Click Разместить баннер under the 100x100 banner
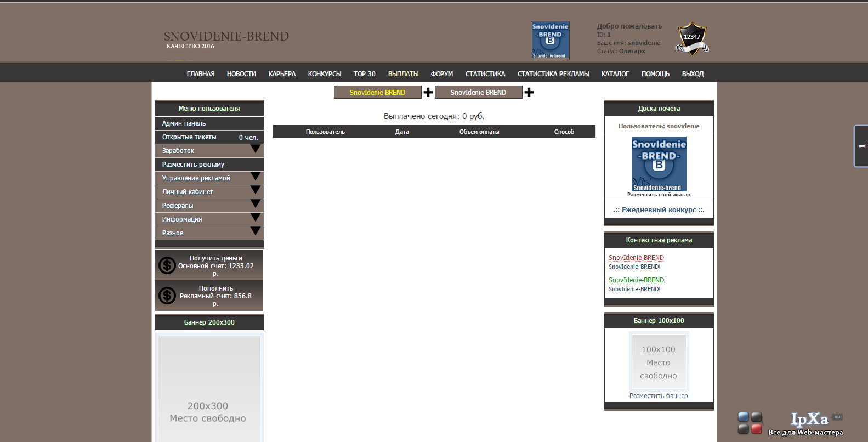This screenshot has height=442, width=868. [x=659, y=396]
